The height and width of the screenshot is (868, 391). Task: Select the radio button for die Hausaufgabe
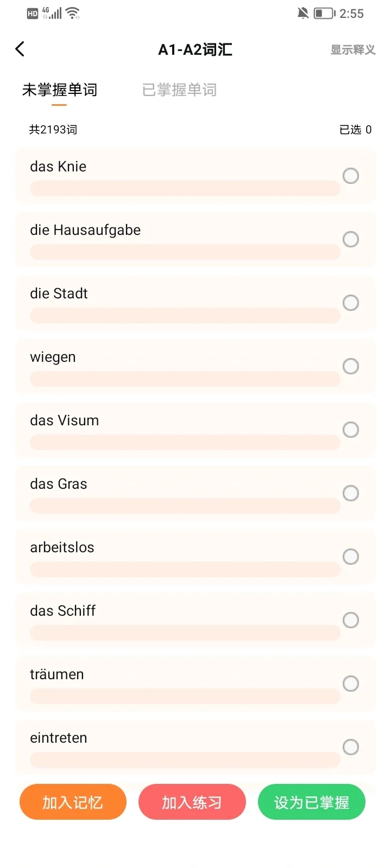[351, 239]
